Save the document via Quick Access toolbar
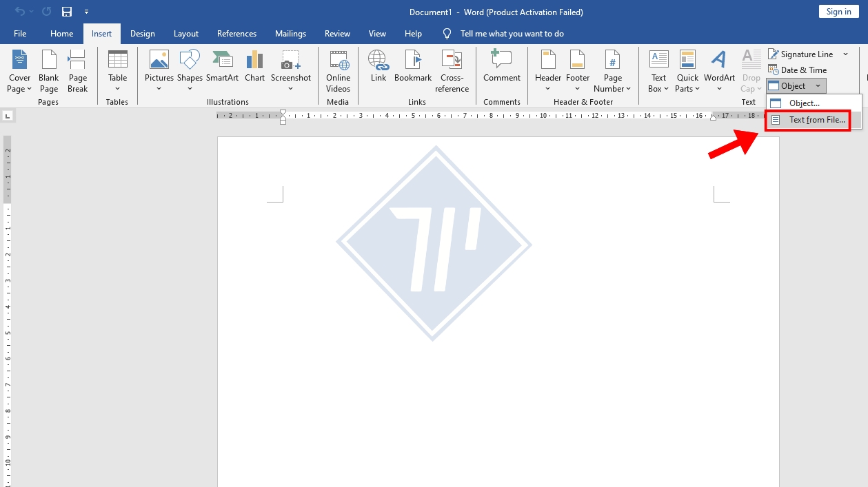868x487 pixels. pyautogui.click(x=66, y=11)
